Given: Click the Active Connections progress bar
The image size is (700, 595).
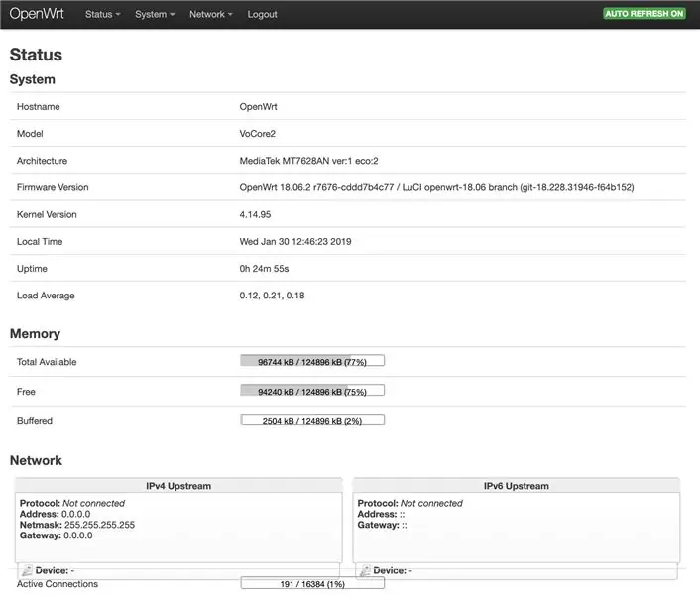Looking at the screenshot, I should 312,583.
